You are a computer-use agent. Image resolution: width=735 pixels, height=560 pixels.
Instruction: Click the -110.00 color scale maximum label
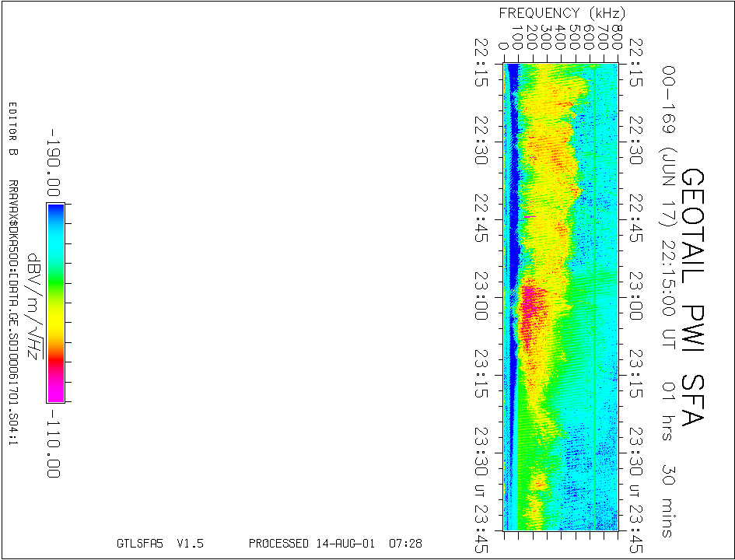pyautogui.click(x=54, y=442)
